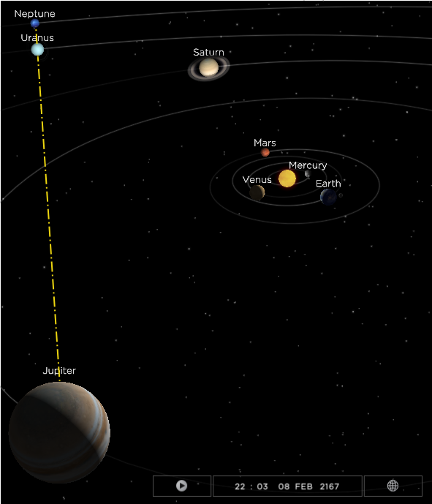Viewport: 432px width, 504px height.
Task: Click the Mars label
Action: 265,143
